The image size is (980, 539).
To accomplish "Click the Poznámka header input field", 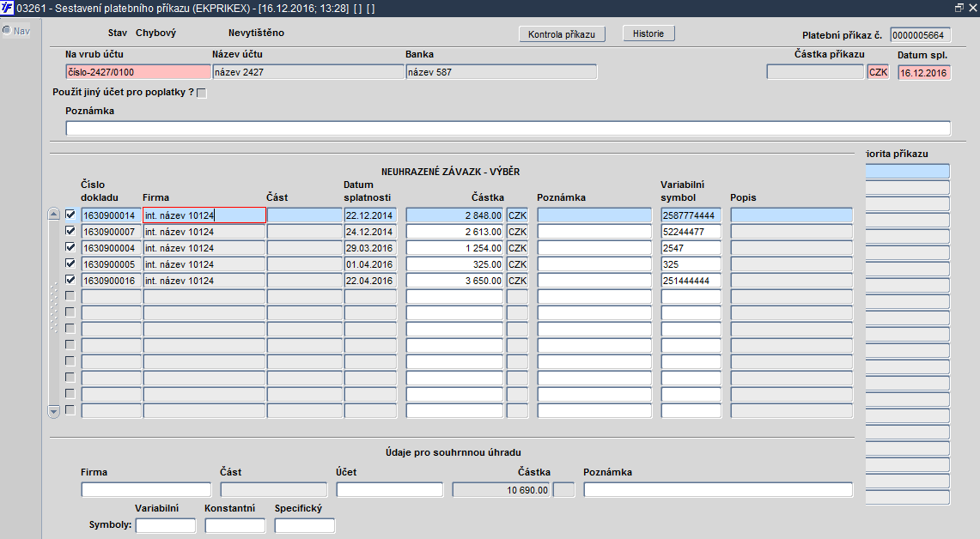I will pyautogui.click(x=508, y=129).
